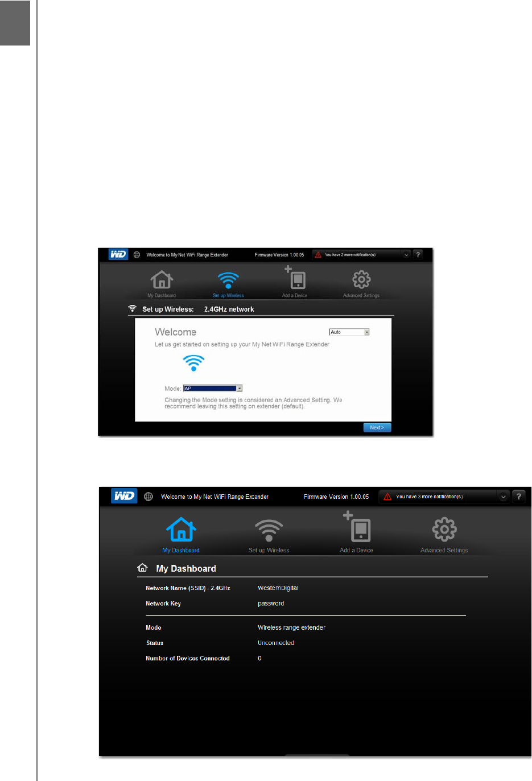This screenshot has width=532, height=781.
Task: Select blue My Dashboard house icon in lower window
Action: (x=181, y=529)
